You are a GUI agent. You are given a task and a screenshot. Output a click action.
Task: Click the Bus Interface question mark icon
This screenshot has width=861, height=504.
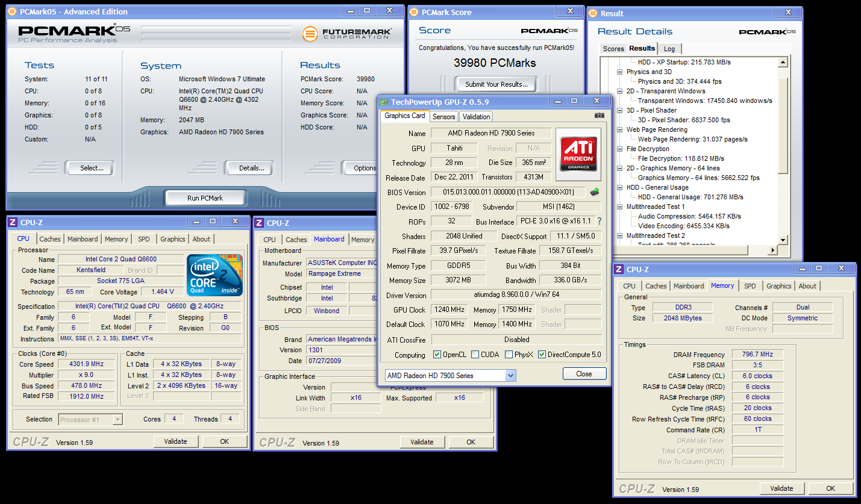tap(599, 222)
